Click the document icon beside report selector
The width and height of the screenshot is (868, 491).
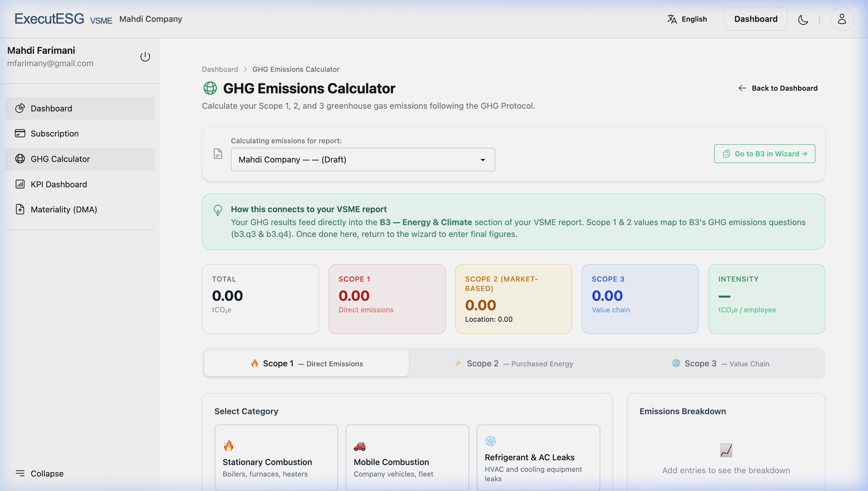[218, 153]
